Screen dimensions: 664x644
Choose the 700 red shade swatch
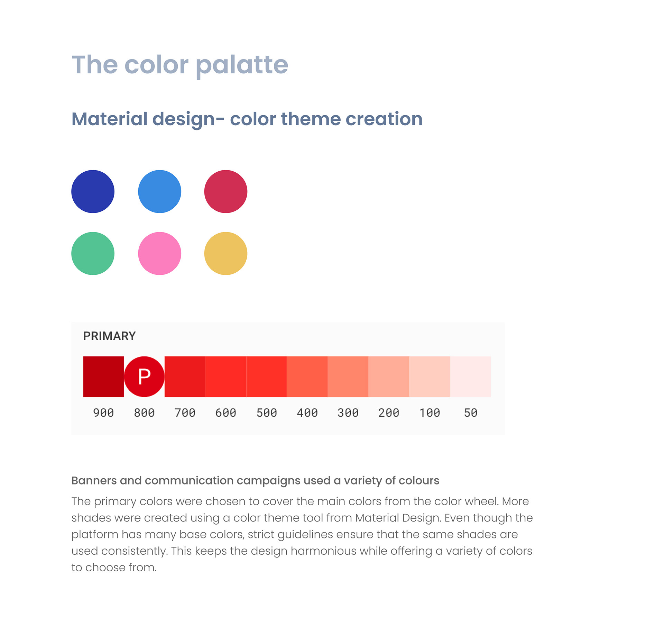[185, 377]
